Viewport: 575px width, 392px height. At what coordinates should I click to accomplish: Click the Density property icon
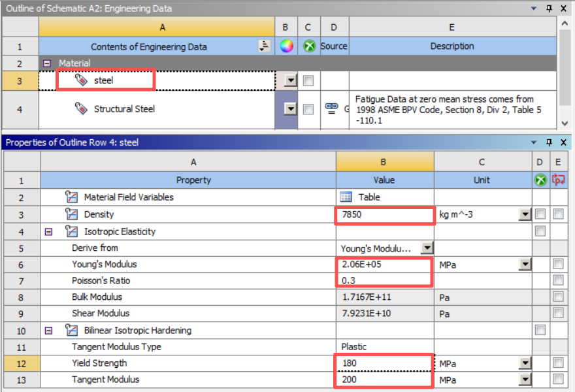(71, 214)
